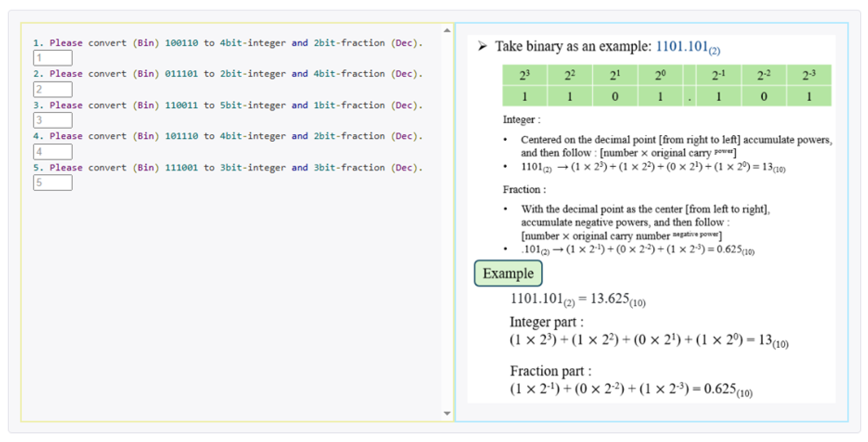Click the scroll down arrow of question panel
The width and height of the screenshot is (868, 442).
tap(447, 413)
